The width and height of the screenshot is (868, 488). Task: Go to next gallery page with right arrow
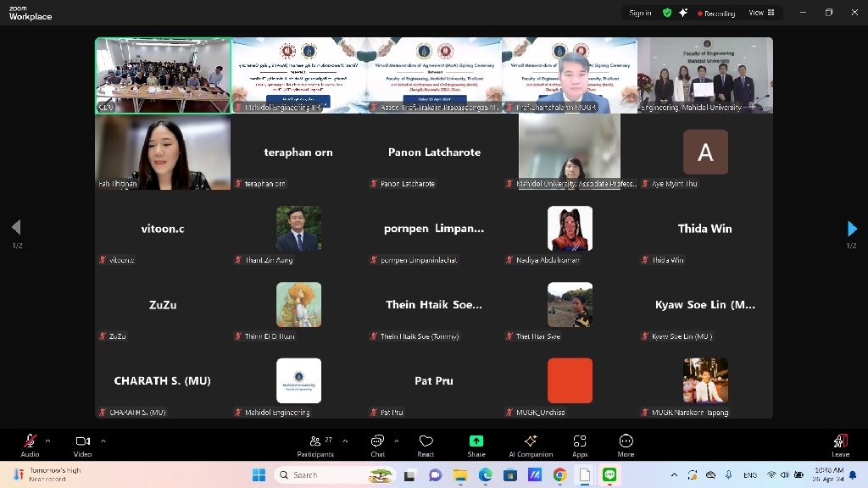click(852, 228)
